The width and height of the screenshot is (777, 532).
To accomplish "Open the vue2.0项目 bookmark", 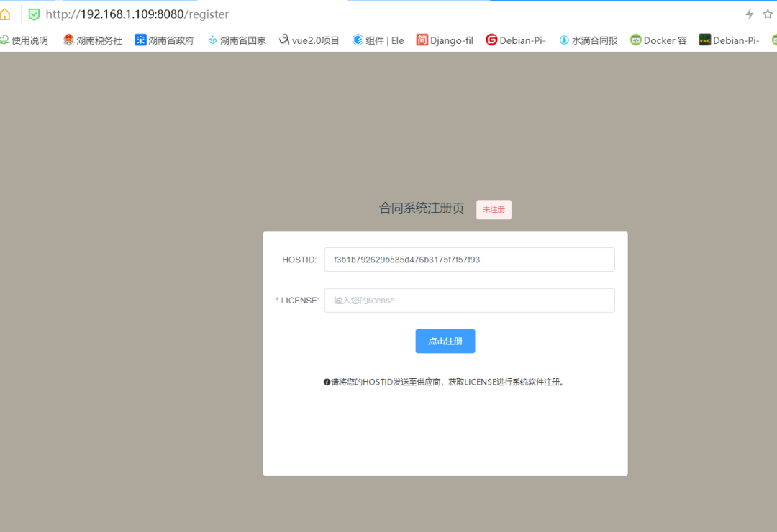I will coord(309,40).
